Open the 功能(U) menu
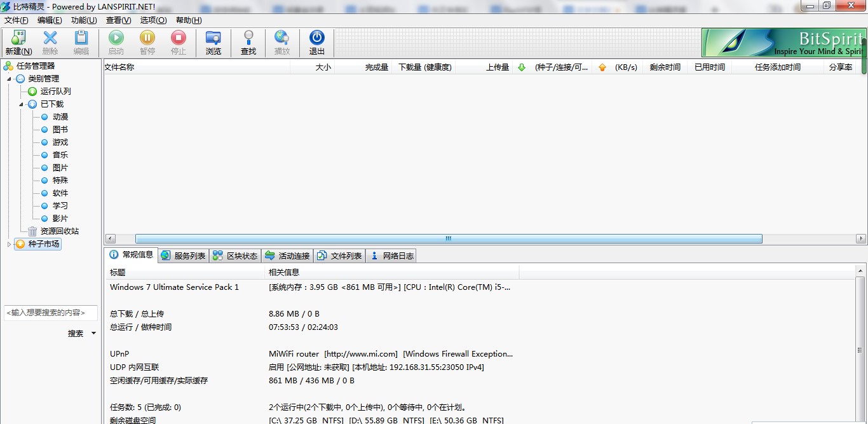Viewport: 868px width, 424px height. click(x=84, y=20)
